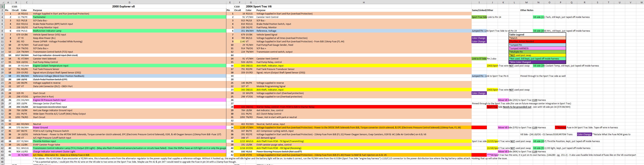Click '4x4 Low Range Indicator Ground Input' cell
This screenshot has width=644, height=165.
coord(129,110)
